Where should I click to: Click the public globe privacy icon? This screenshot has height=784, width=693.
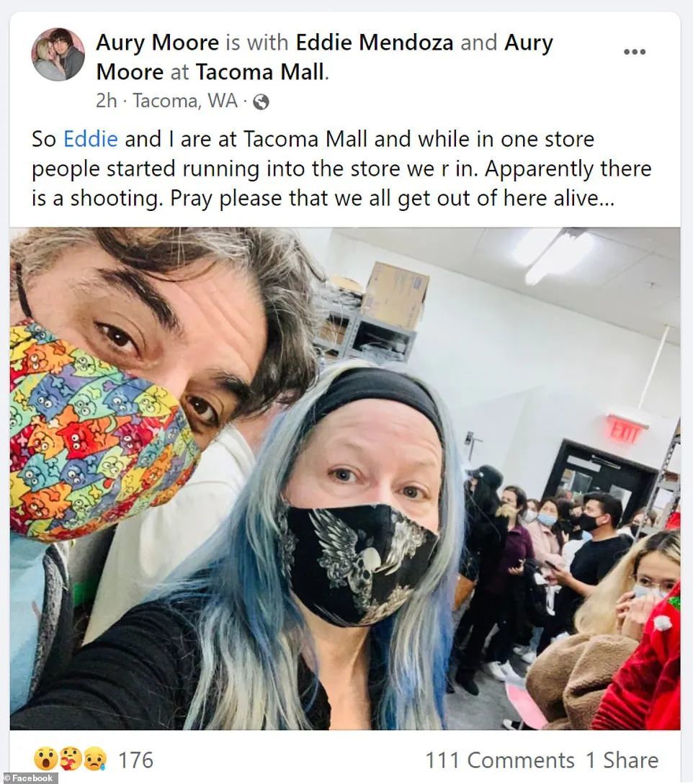261,102
